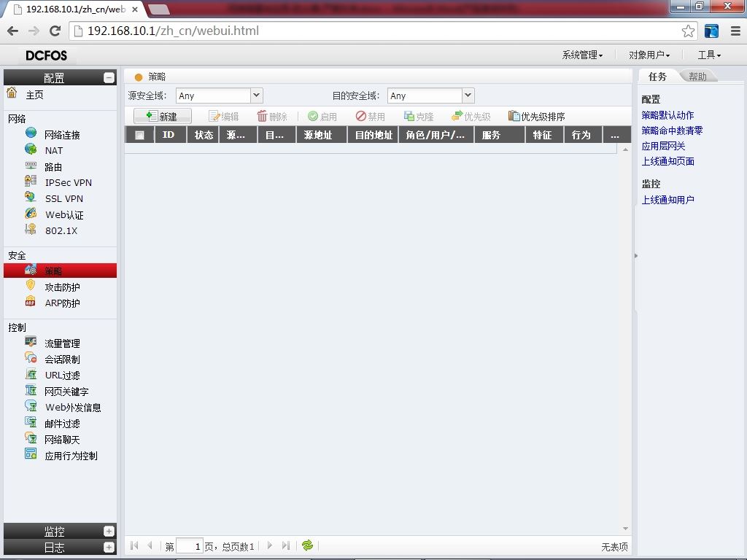
Task: Go to last page arrow
Action: click(286, 545)
